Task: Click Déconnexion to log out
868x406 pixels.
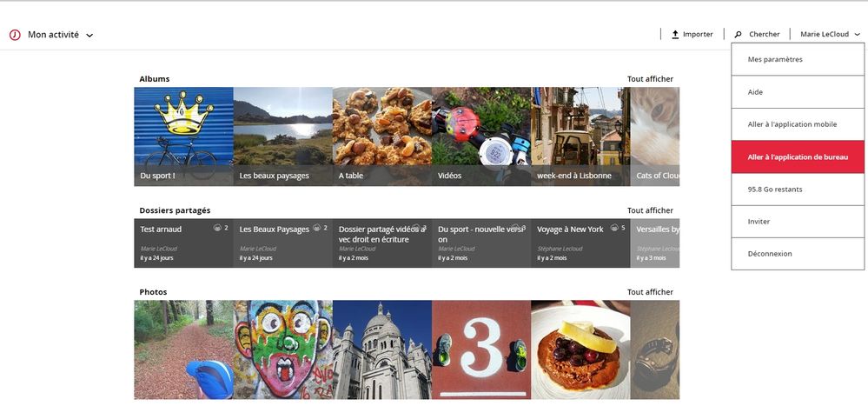Action: [x=798, y=254]
